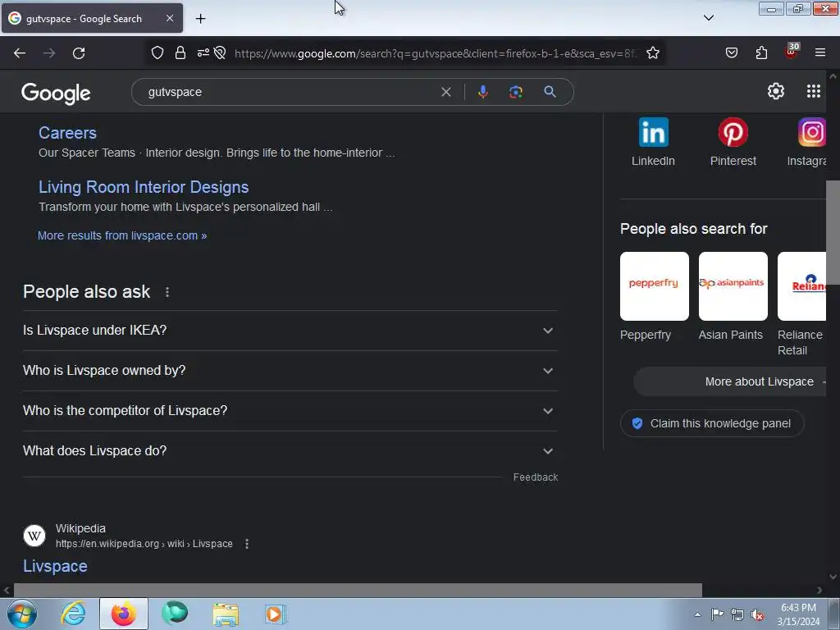Click the horizontal scrollbar thumb

tap(358, 591)
